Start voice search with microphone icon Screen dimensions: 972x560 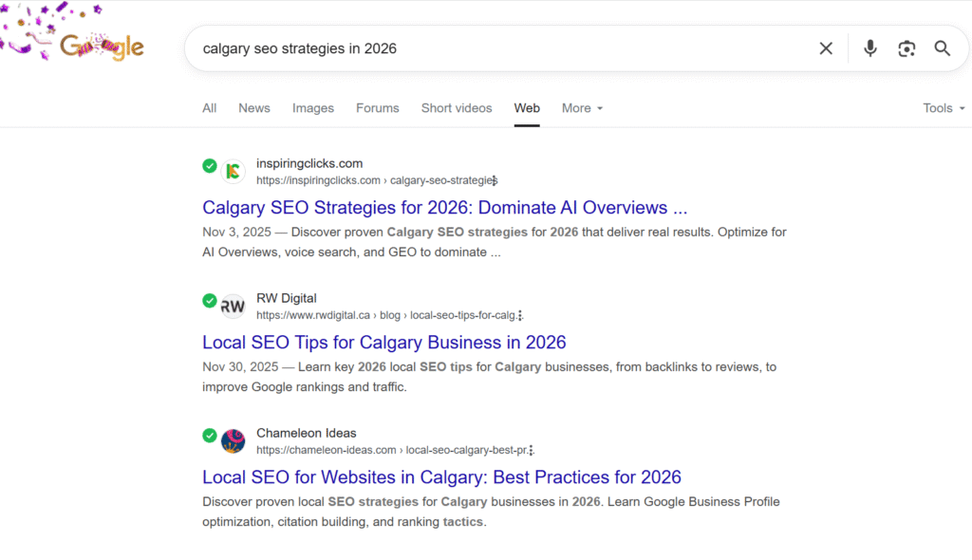click(869, 48)
